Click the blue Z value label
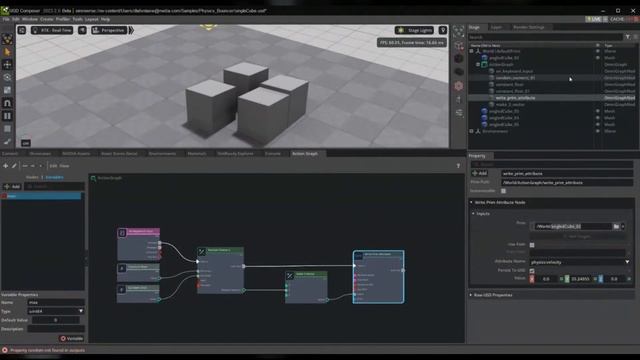Image resolution: width=640 pixels, height=360 pixels. pyautogui.click(x=600, y=279)
